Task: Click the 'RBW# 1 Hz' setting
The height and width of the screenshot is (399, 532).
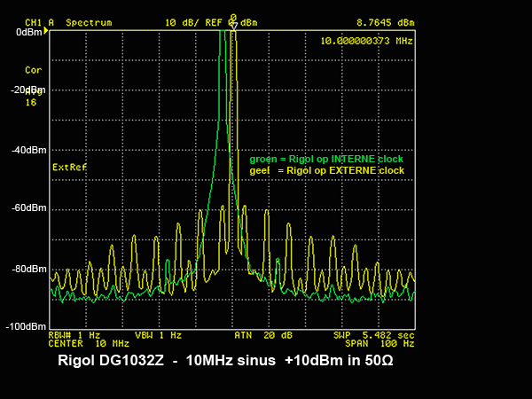Action: click(x=74, y=335)
